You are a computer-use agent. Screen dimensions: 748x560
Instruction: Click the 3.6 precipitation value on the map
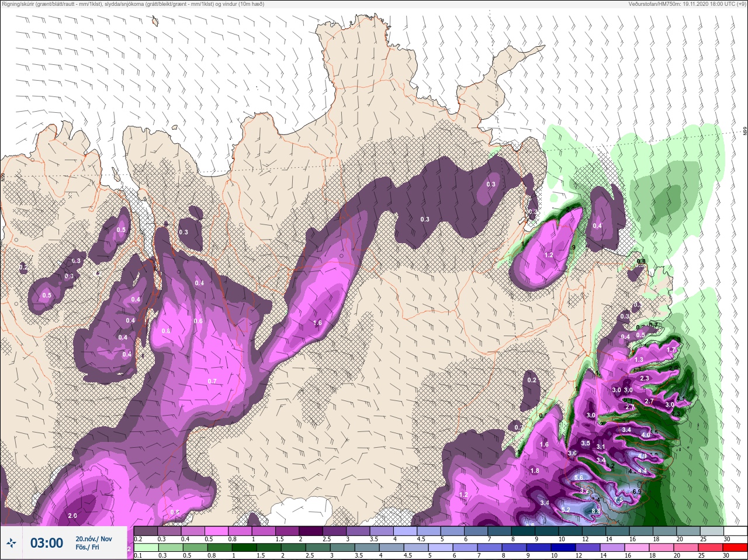(572, 453)
